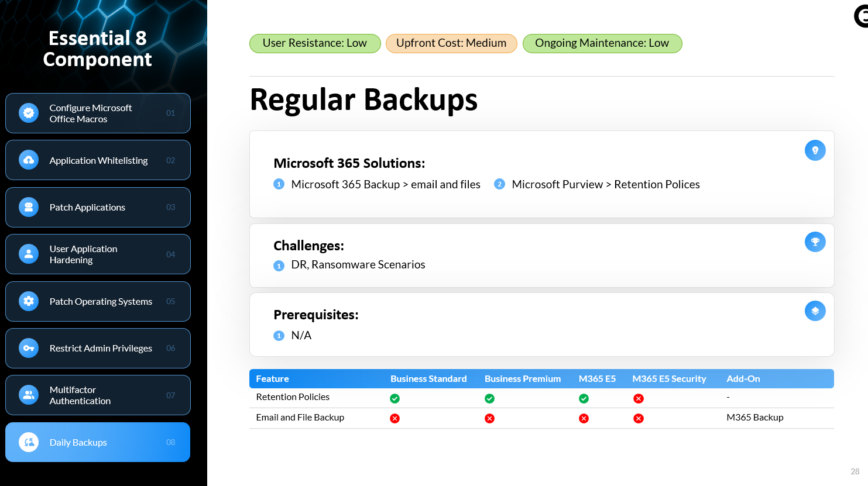Click the Business Premium column header
868x486 pixels.
pyautogui.click(x=523, y=379)
